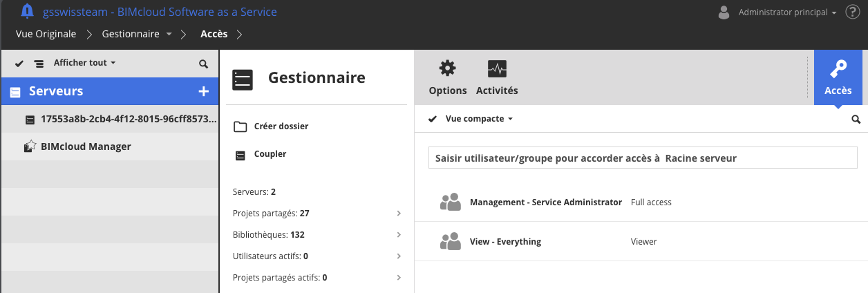The height and width of the screenshot is (293, 868).
Task: Select server 17553a8b-2cb4-4f12-8015-96cff8573
Action: pos(109,119)
